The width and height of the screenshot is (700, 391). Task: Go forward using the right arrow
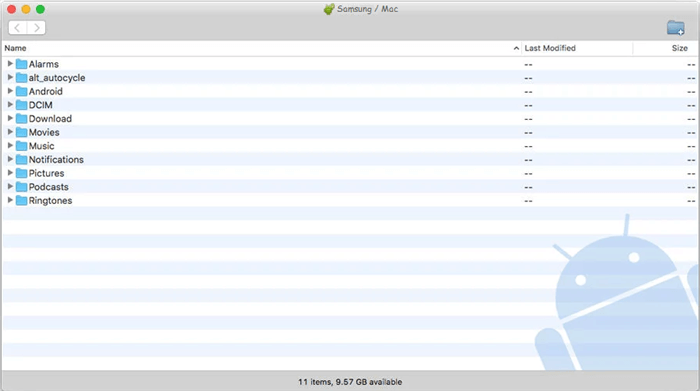37,28
